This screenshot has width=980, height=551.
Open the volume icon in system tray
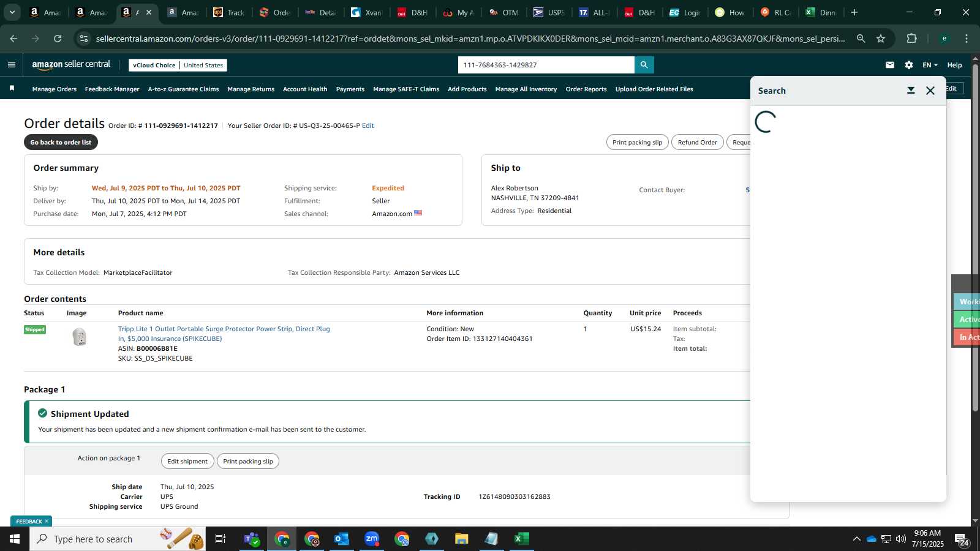click(901, 539)
